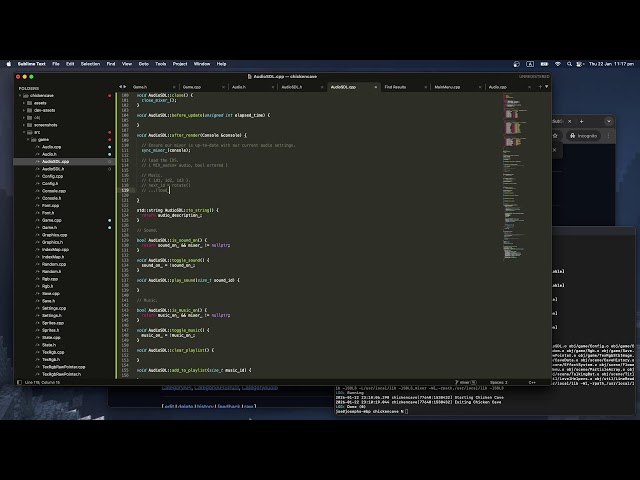Expand the obj folder
This screenshot has height=480, width=640.
click(24, 118)
